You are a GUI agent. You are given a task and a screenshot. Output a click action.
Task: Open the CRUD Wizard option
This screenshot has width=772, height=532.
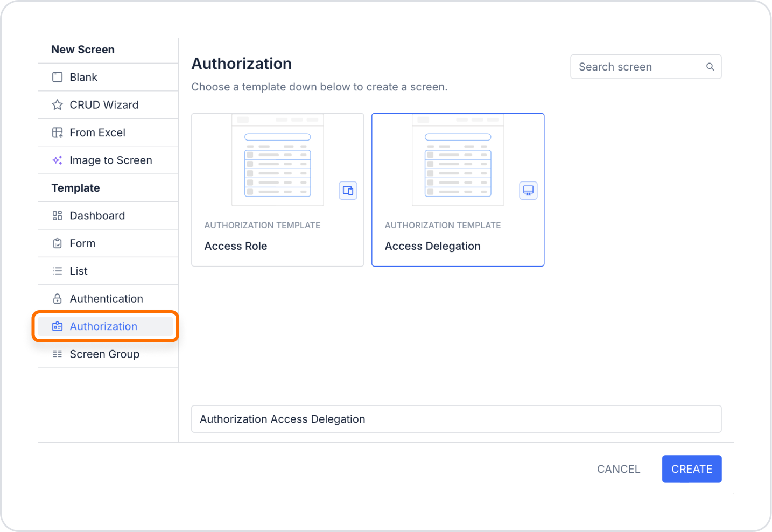(x=108, y=105)
